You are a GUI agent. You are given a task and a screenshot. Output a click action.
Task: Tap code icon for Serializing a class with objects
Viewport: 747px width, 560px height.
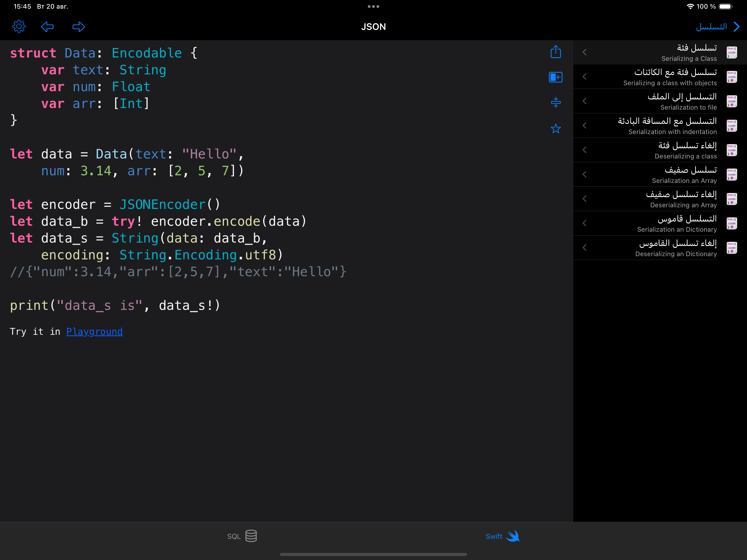[732, 77]
